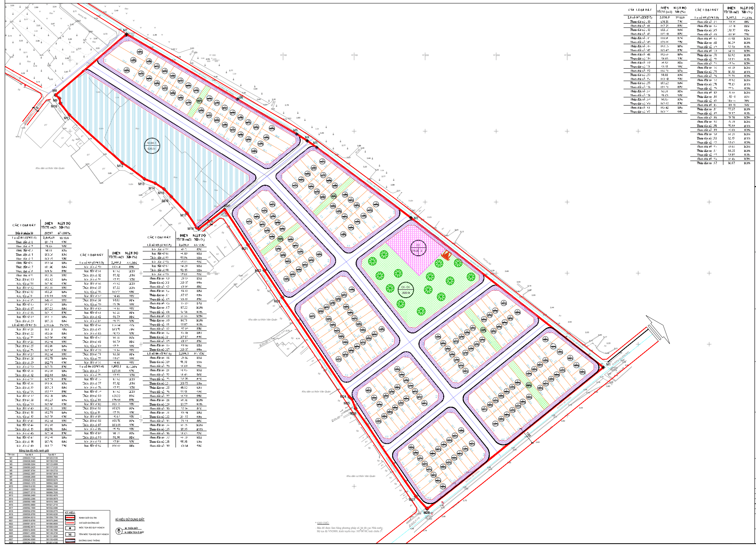Screen dimensions: 756x546
Task: Click the 'Đất ở phân lô' table row
Action: pyautogui.click(x=40, y=233)
